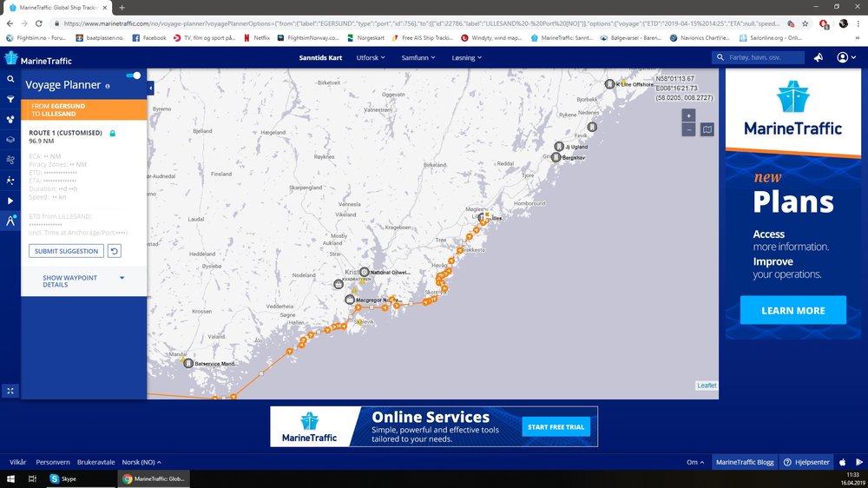Open the Løsning dropdown menu

pyautogui.click(x=466, y=57)
